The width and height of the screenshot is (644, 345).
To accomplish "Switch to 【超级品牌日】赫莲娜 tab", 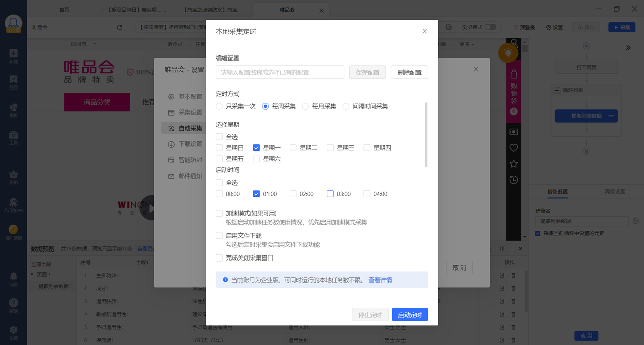I will 137,10.
